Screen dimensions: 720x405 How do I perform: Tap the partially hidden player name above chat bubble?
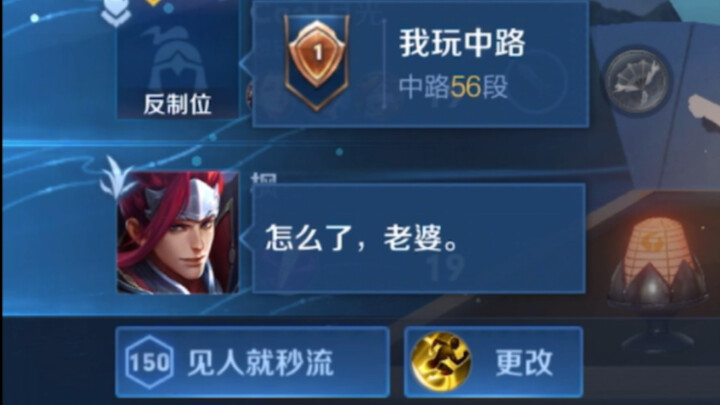[264, 179]
